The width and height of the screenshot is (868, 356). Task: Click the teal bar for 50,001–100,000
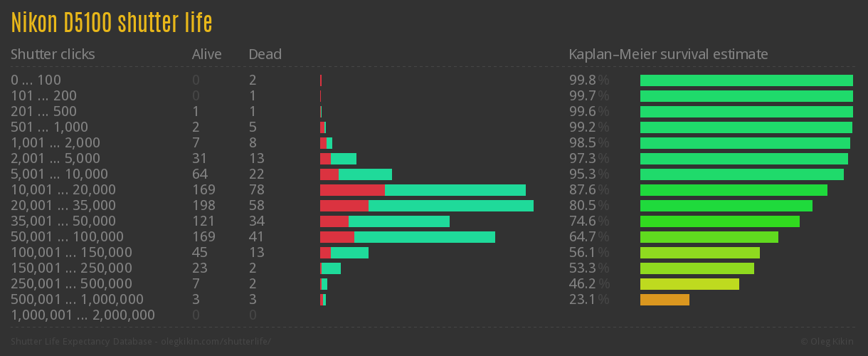pos(425,237)
